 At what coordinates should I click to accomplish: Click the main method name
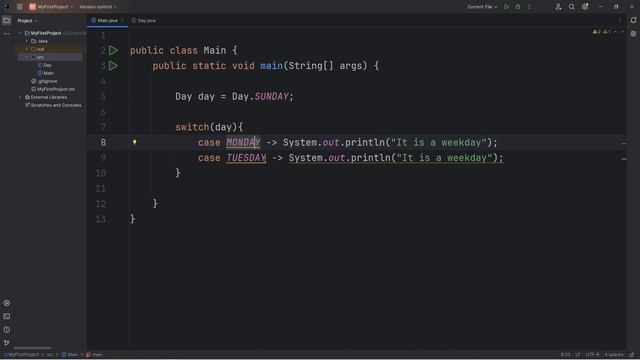[x=271, y=66]
